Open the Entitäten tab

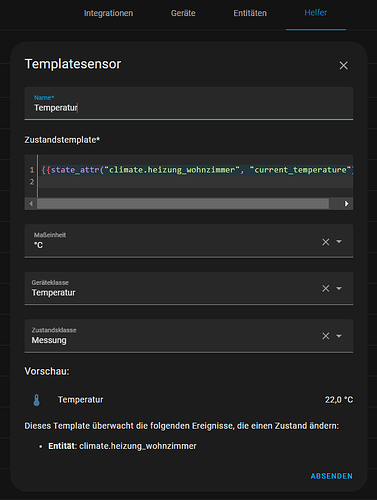250,13
